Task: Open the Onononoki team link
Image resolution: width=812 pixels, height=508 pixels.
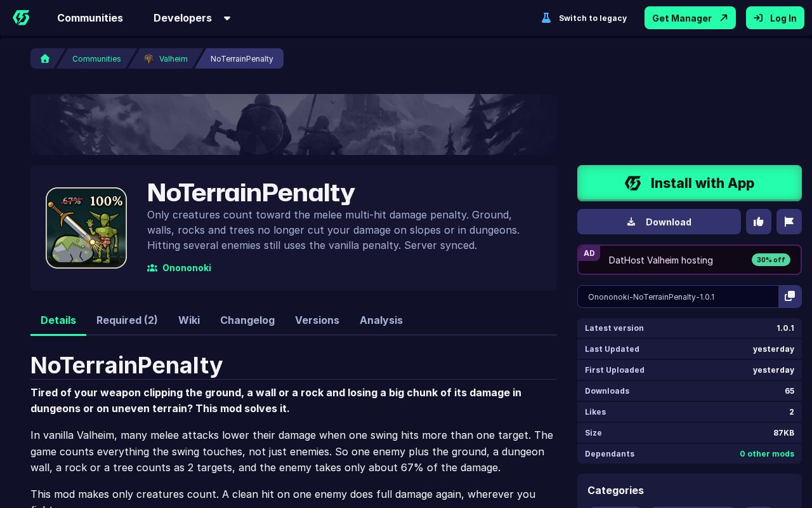Action: [187, 268]
